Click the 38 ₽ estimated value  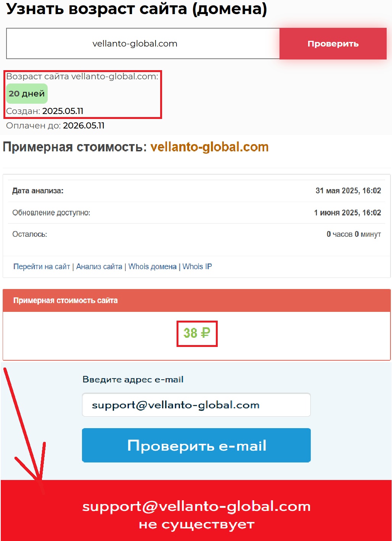tap(197, 333)
